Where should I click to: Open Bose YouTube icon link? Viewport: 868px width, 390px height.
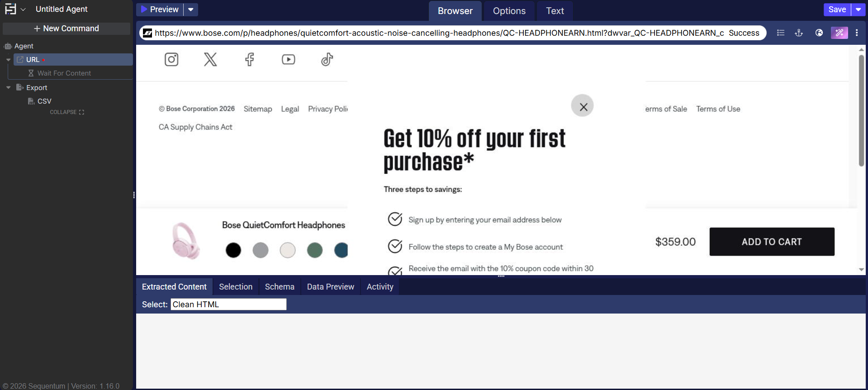pyautogui.click(x=289, y=59)
